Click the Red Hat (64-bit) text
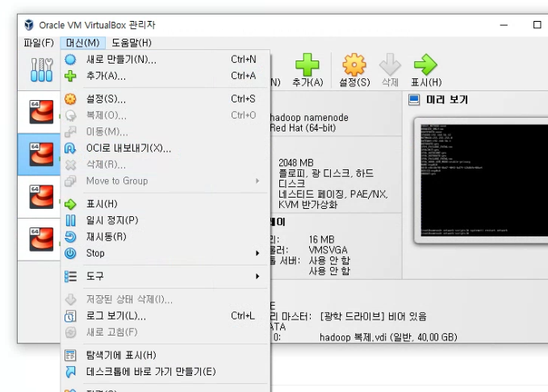 tap(303, 128)
